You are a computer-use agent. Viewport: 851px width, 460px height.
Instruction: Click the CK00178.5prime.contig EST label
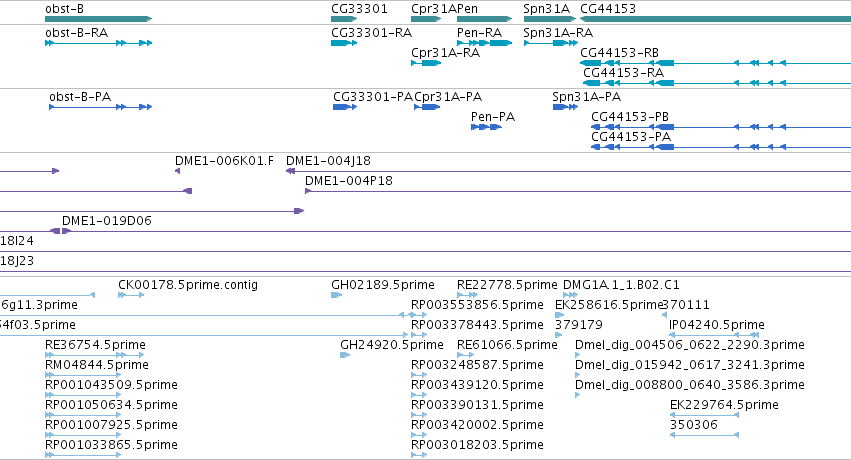(x=188, y=285)
